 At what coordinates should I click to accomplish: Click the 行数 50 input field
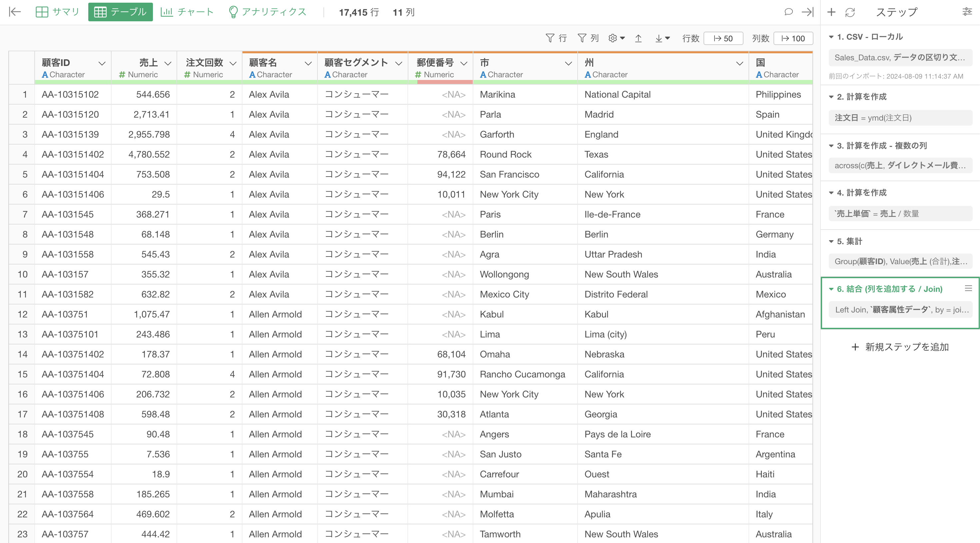pyautogui.click(x=723, y=38)
